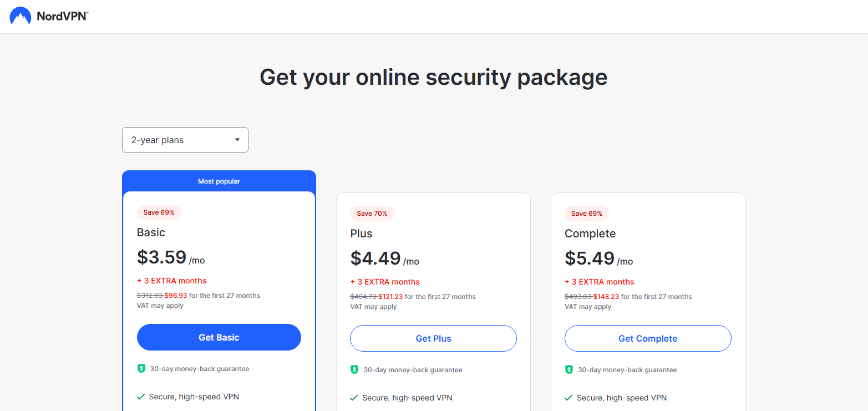The height and width of the screenshot is (411, 868).
Task: Click the NordVPN mountain logo icon
Action: tap(21, 16)
